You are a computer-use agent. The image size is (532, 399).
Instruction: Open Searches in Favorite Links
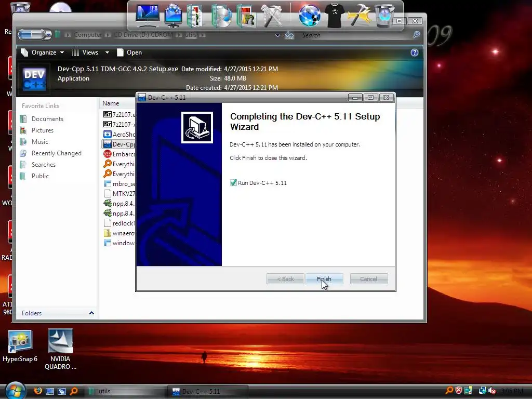point(44,165)
